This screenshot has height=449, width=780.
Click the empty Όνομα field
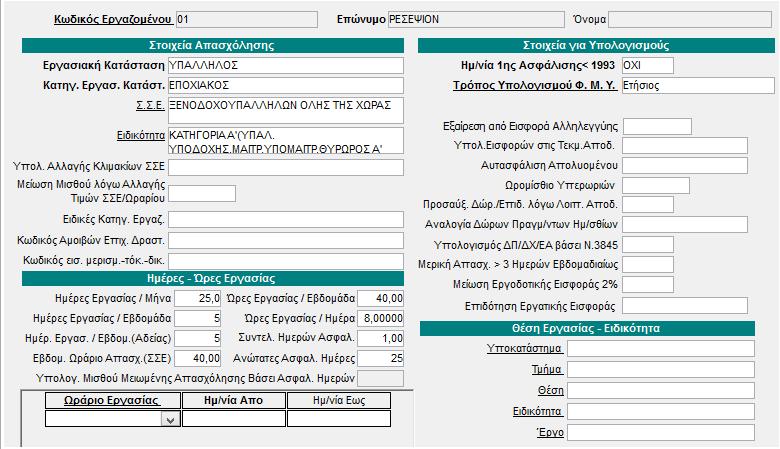[x=690, y=19]
